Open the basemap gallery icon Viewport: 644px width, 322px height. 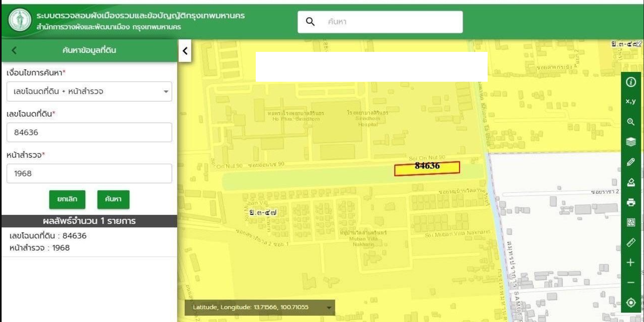point(631,222)
